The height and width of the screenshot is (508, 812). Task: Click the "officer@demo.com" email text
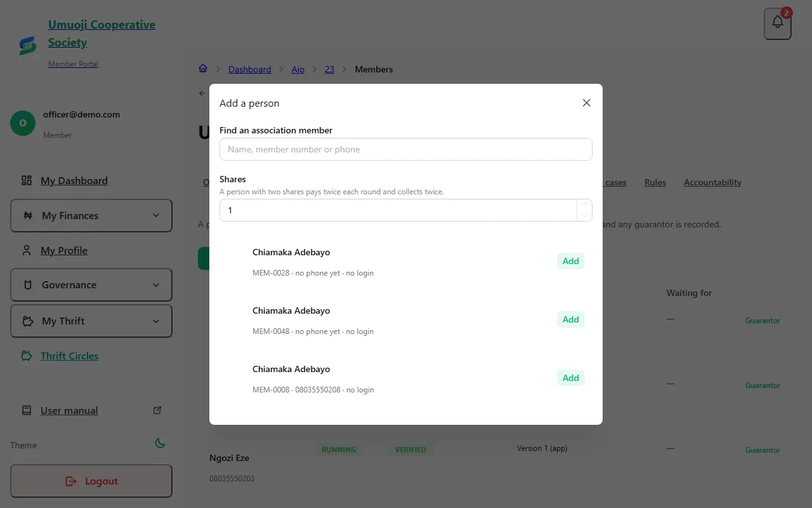coord(82,115)
